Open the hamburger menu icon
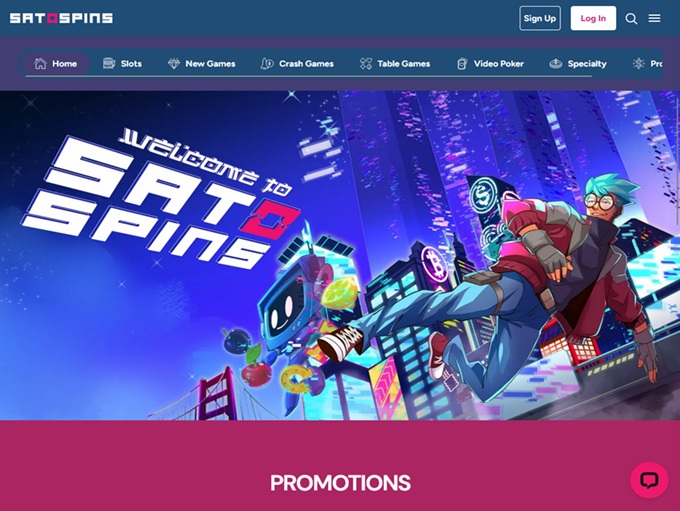This screenshot has width=680, height=511. point(654,18)
